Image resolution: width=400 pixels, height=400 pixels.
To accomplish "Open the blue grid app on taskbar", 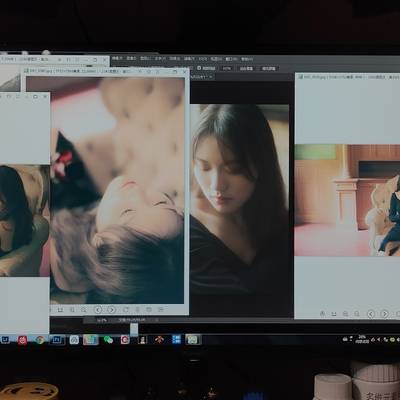I will point(176,340).
